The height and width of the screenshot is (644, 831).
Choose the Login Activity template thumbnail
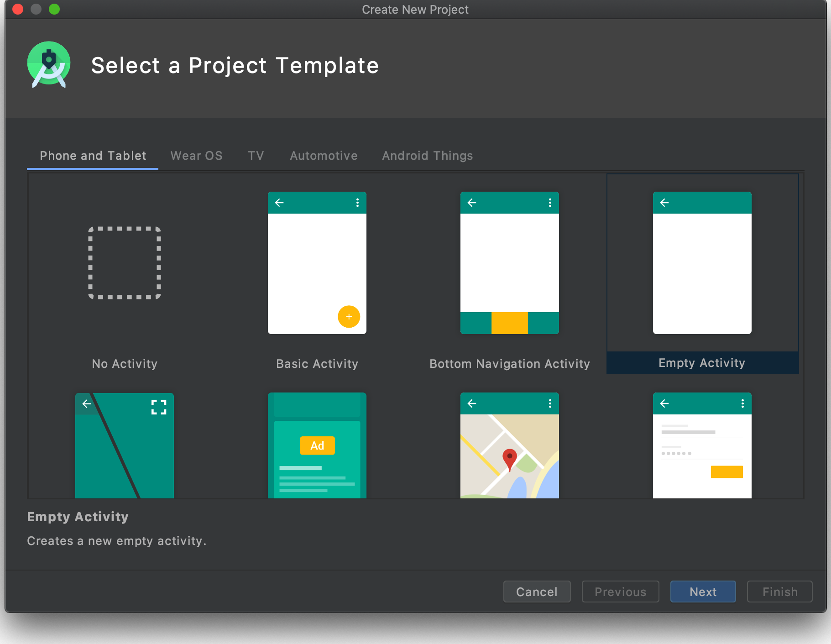pyautogui.click(x=702, y=445)
